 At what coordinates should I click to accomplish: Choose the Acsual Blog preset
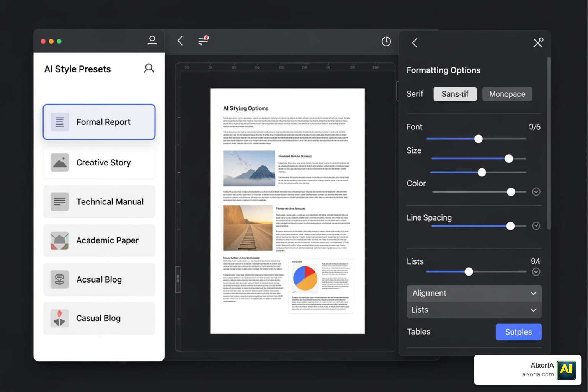(99, 279)
